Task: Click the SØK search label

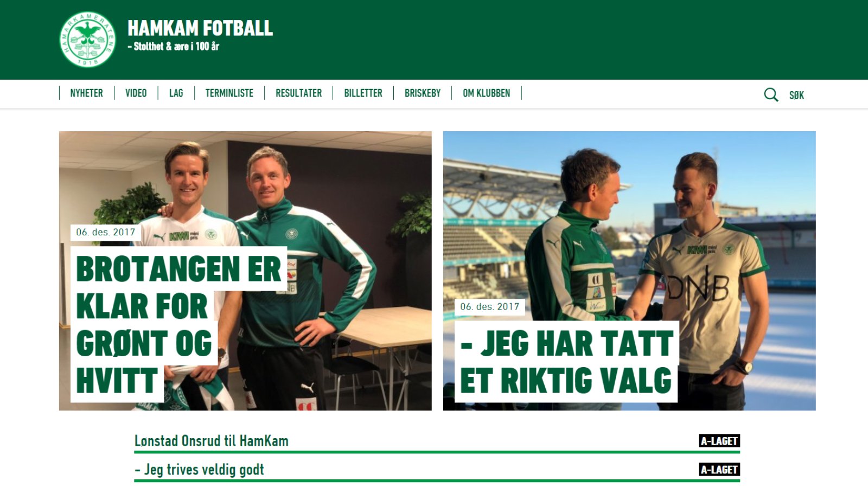Action: click(x=796, y=95)
